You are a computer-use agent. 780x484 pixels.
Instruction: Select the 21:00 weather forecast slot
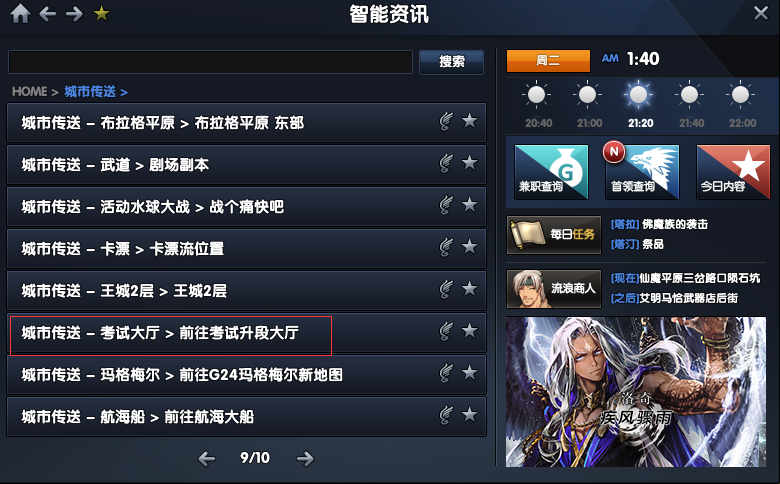pos(588,104)
